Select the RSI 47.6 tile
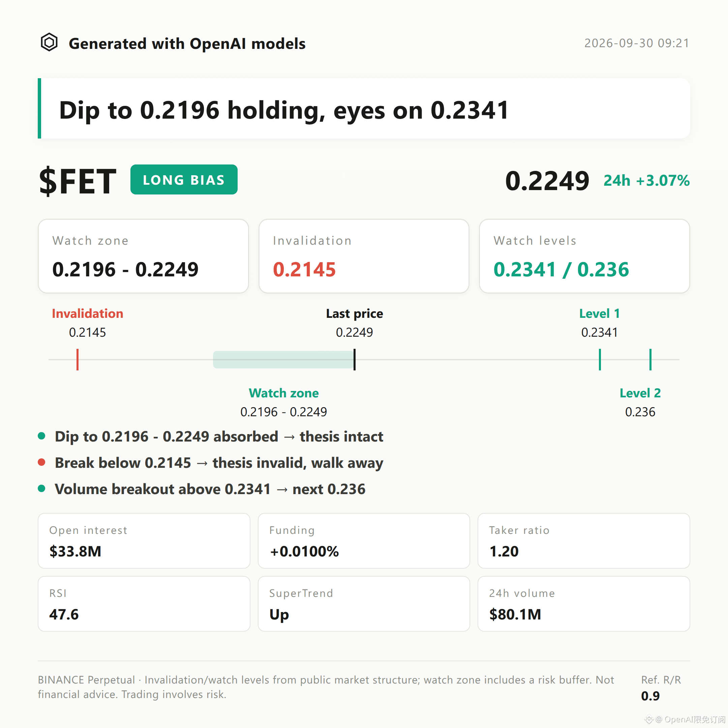This screenshot has width=728, height=728. coord(144,604)
